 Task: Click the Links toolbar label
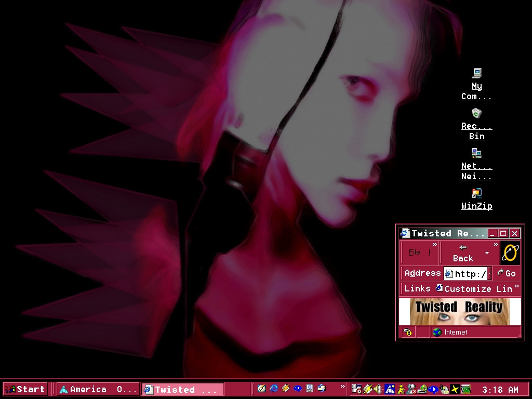click(x=417, y=289)
